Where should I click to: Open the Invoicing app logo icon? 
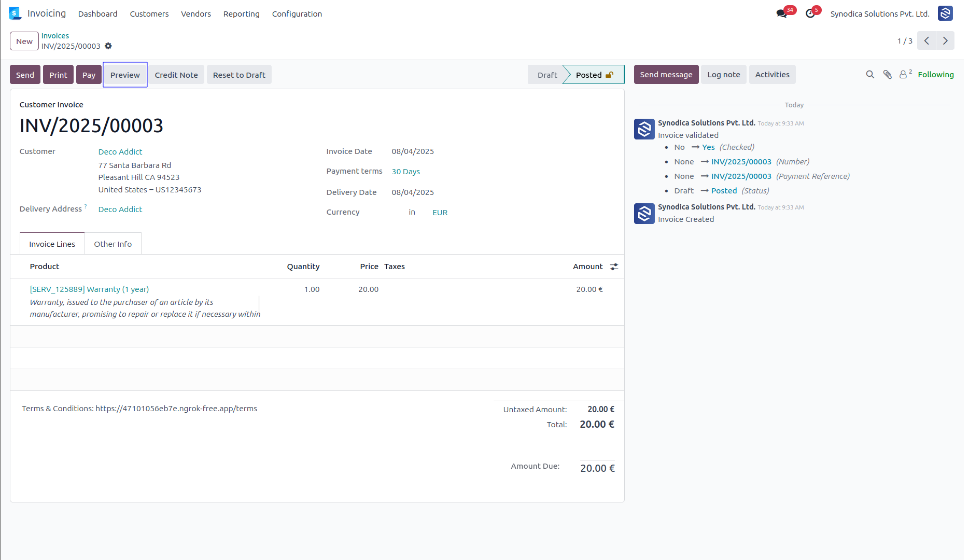point(15,13)
